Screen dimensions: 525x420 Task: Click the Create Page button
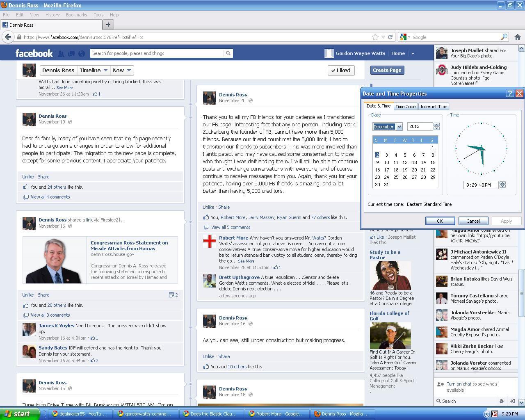(387, 70)
